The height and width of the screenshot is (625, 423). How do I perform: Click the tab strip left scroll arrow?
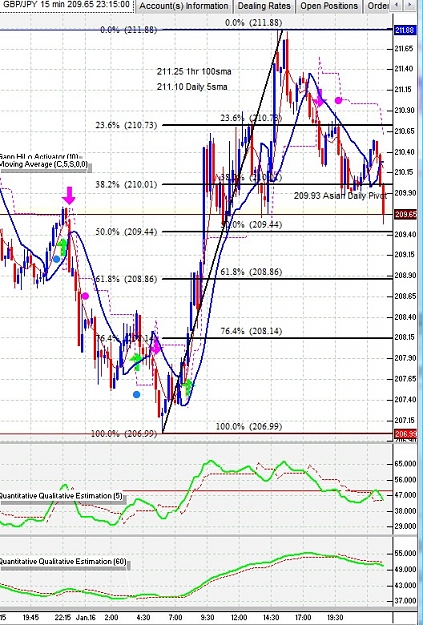[x=396, y=5]
